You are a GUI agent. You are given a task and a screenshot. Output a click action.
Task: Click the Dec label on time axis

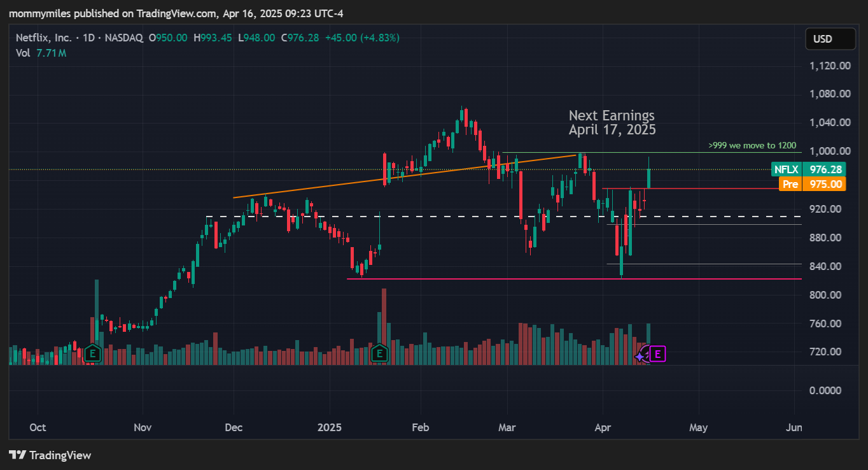pyautogui.click(x=234, y=427)
